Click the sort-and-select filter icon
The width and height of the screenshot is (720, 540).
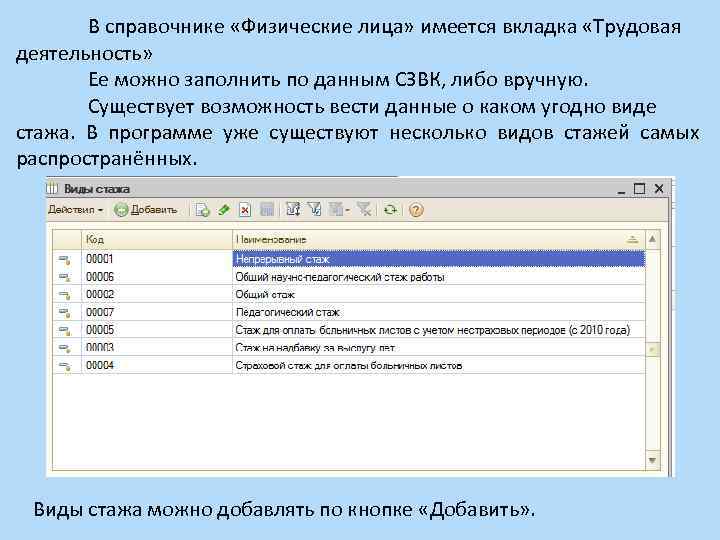click(293, 210)
